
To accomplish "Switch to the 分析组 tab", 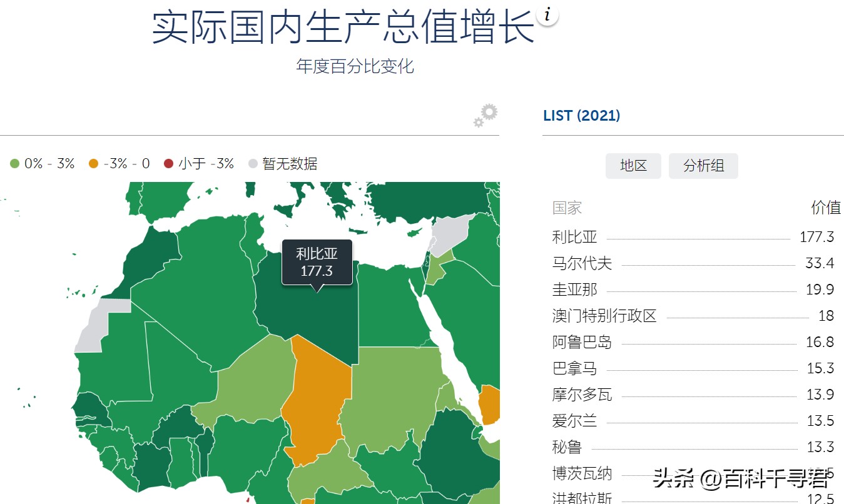I will 703,166.
